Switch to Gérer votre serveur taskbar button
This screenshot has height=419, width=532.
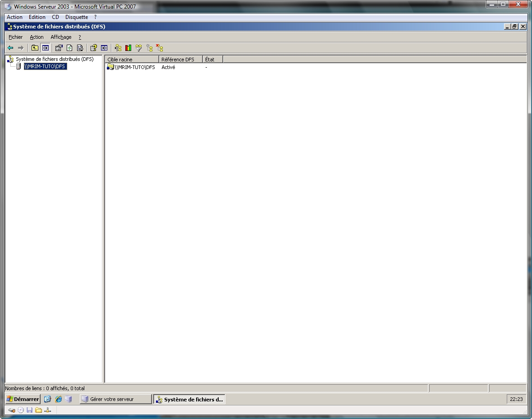click(115, 399)
